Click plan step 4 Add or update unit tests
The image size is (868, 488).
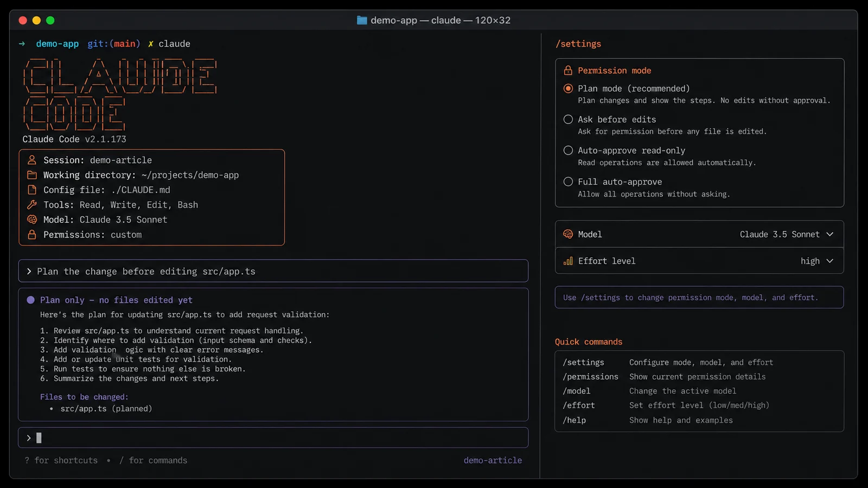(136, 359)
